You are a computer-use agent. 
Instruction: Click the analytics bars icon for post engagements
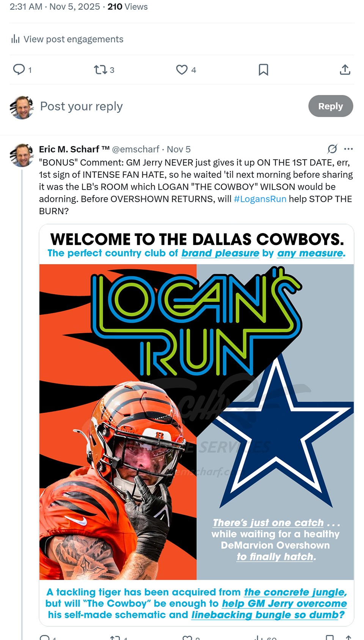(16, 39)
